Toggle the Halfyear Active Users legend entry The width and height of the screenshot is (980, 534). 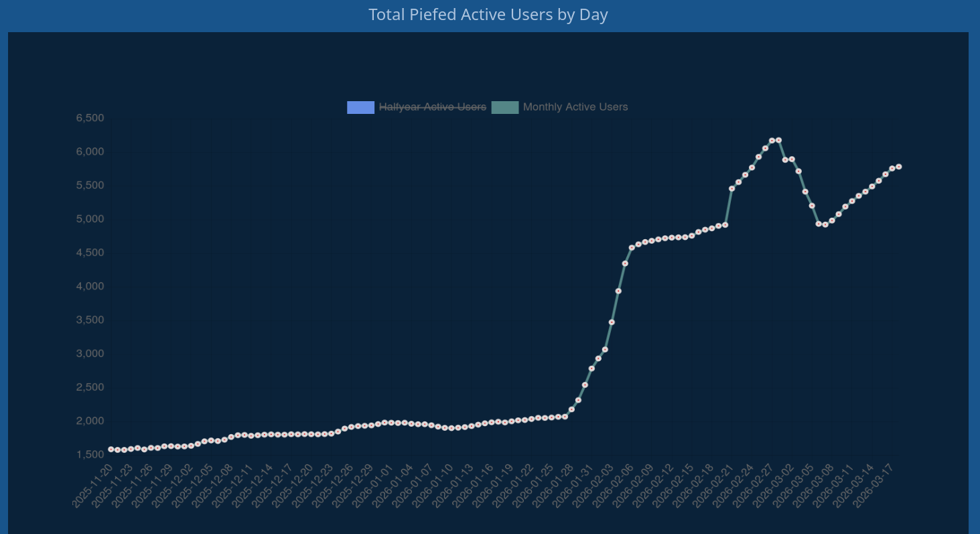click(433, 107)
